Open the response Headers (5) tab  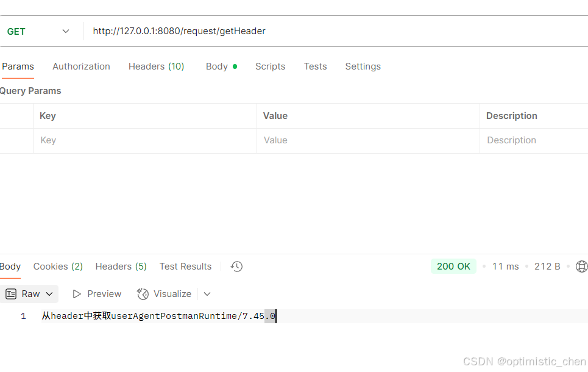[121, 266]
